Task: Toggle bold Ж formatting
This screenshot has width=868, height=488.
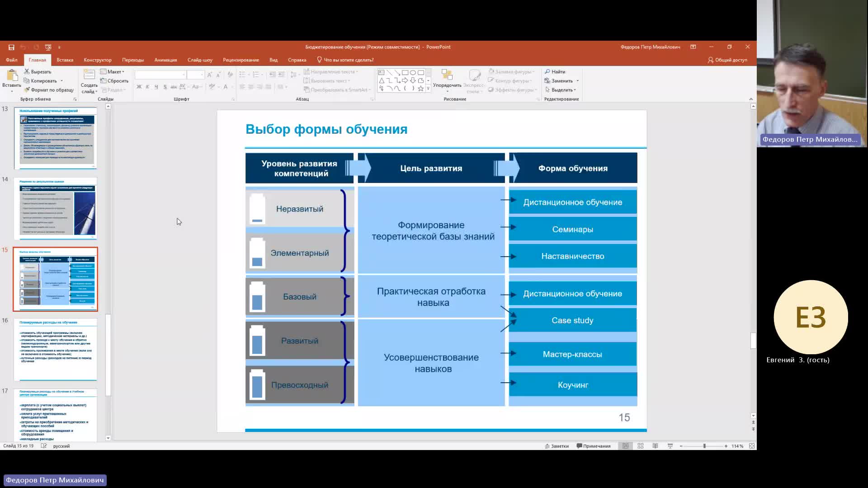Action: point(139,87)
